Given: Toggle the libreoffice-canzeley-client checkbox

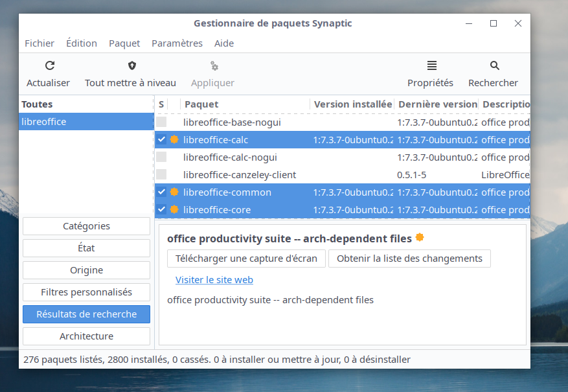Looking at the screenshot, I should 161,174.
